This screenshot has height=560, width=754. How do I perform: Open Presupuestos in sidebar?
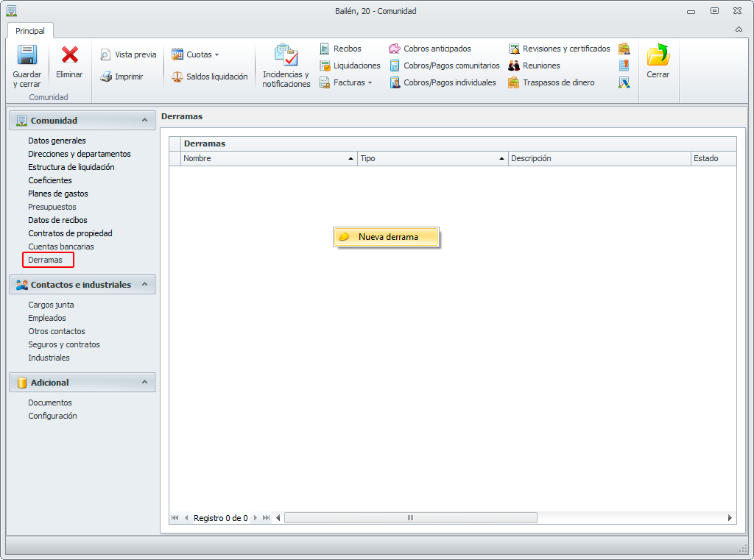[x=52, y=207]
